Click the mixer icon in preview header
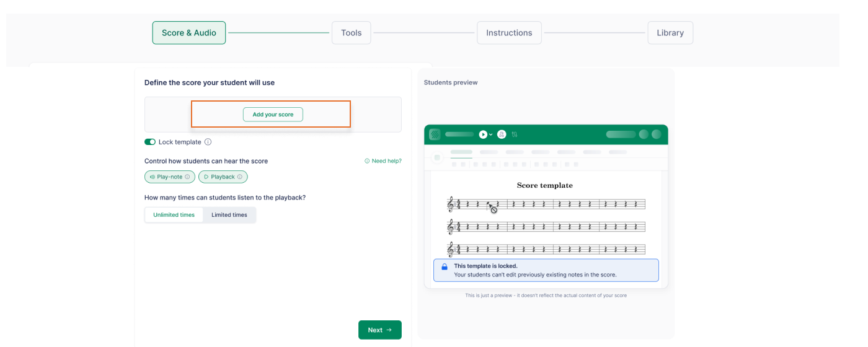Image resolution: width=868 pixels, height=347 pixels. pyautogui.click(x=515, y=134)
